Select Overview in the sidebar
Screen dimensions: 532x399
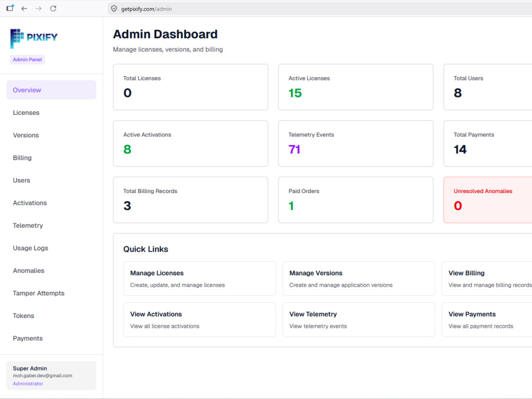(51, 90)
